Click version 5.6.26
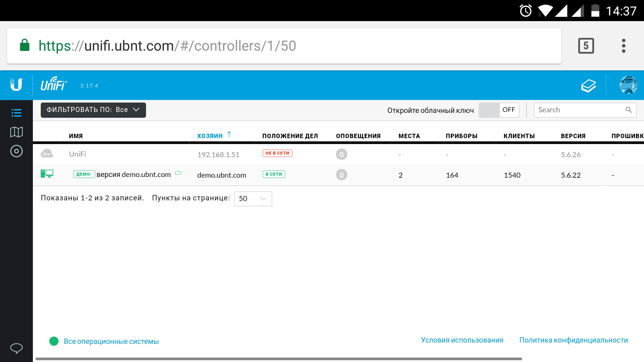This screenshot has height=362, width=644. pos(571,155)
